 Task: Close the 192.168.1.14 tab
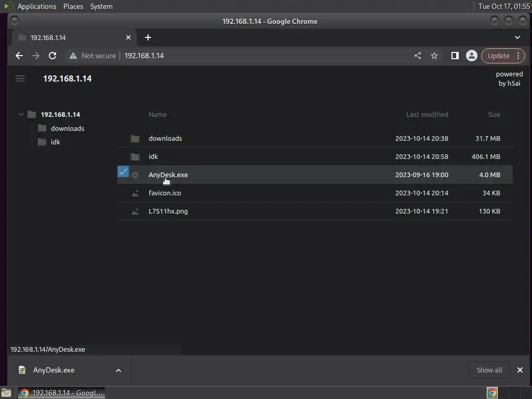click(128, 37)
